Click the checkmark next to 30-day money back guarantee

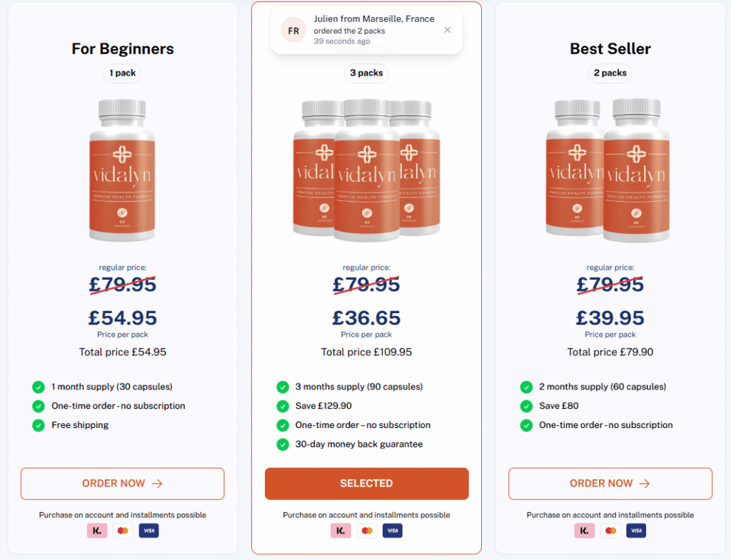point(283,443)
